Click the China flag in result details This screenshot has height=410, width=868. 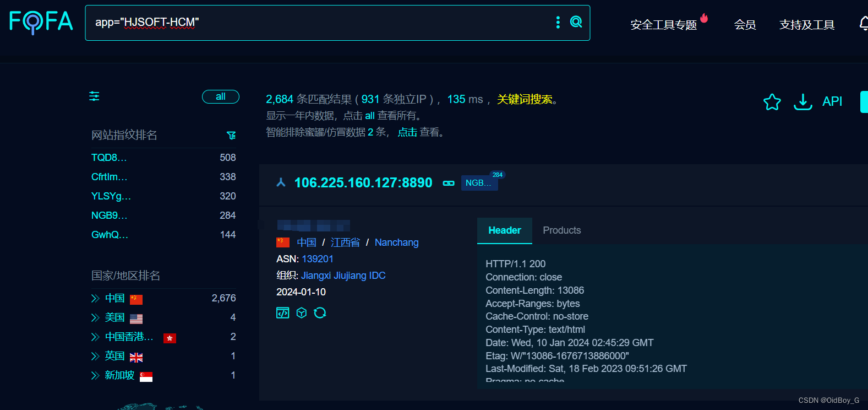point(283,242)
